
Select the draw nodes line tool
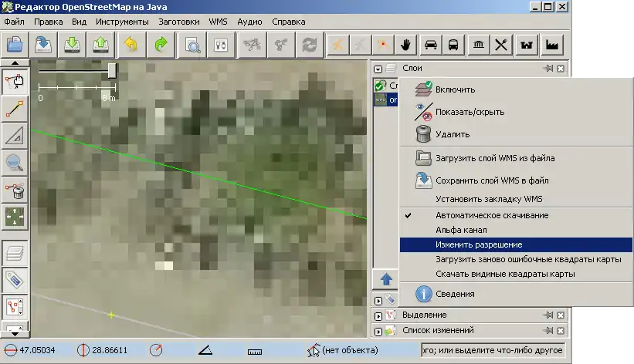point(14,109)
